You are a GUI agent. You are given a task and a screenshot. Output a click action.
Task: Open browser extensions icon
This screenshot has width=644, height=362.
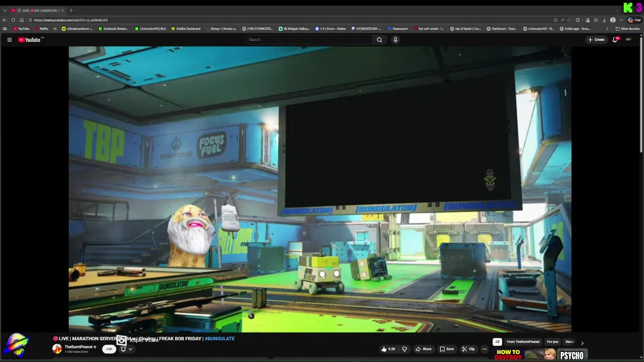(578, 20)
